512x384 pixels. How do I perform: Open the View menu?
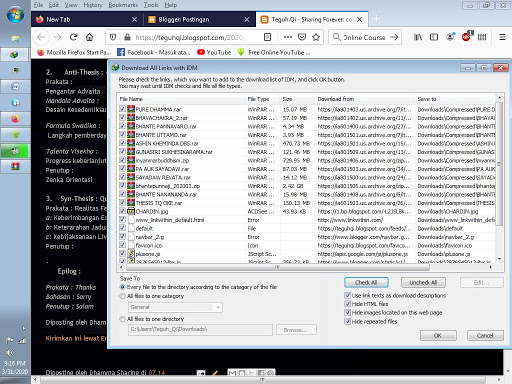pos(71,5)
